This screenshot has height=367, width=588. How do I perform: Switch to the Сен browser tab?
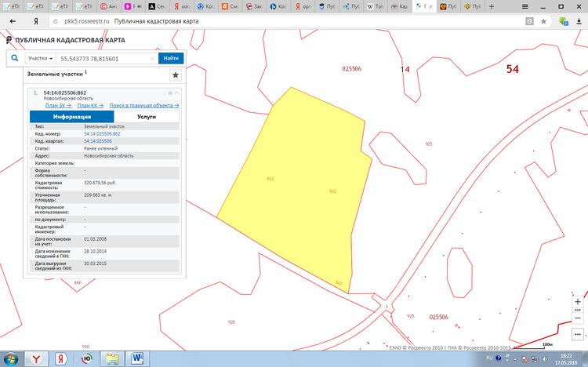[x=157, y=6]
